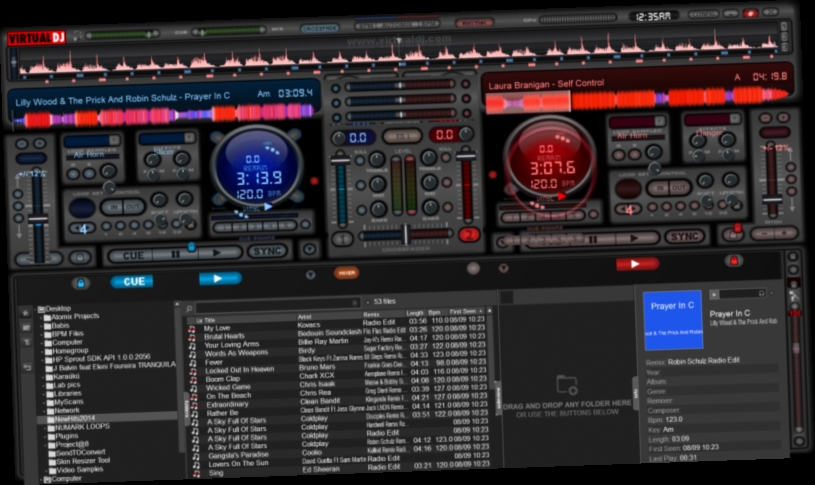Click the VirtualDJ logo
Screen dimensions: 815x485
click(36, 38)
